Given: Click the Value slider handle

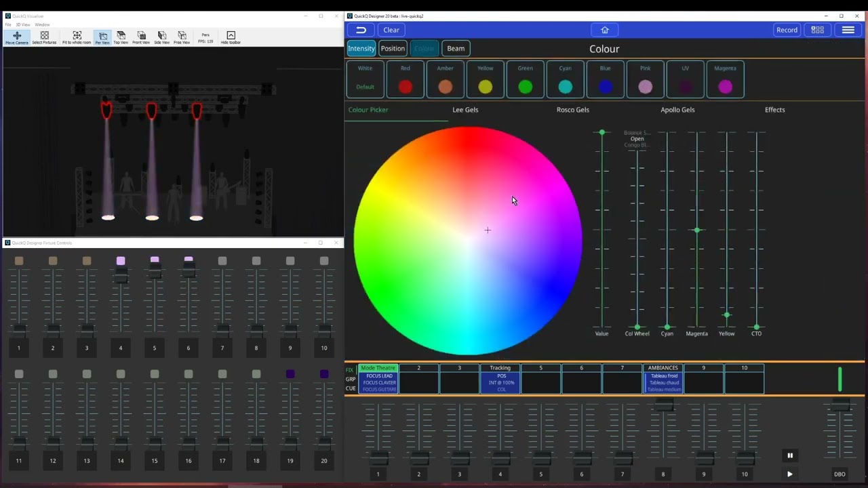Looking at the screenshot, I should pos(601,132).
